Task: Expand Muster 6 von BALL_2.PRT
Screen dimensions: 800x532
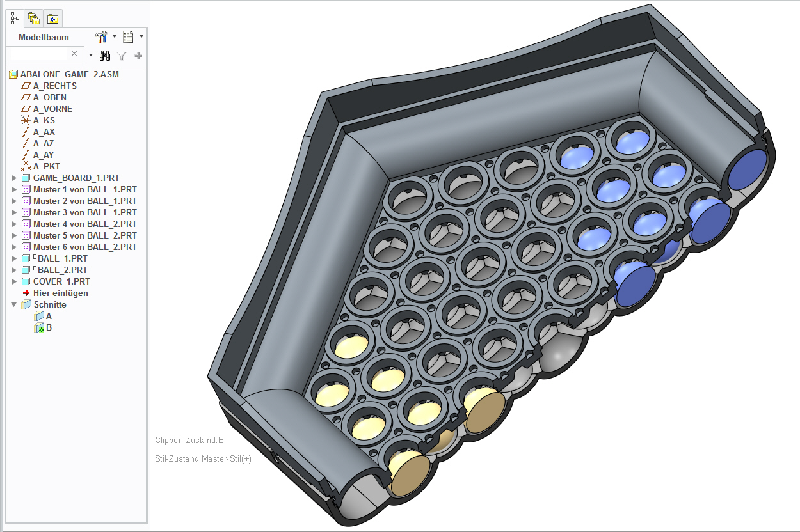Action: coord(14,247)
